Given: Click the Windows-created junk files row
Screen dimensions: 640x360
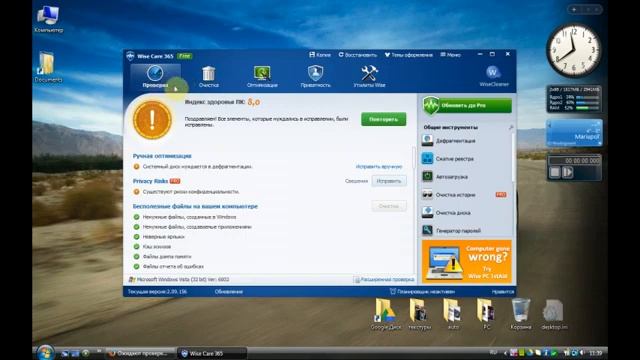Looking at the screenshot, I should (185, 217).
